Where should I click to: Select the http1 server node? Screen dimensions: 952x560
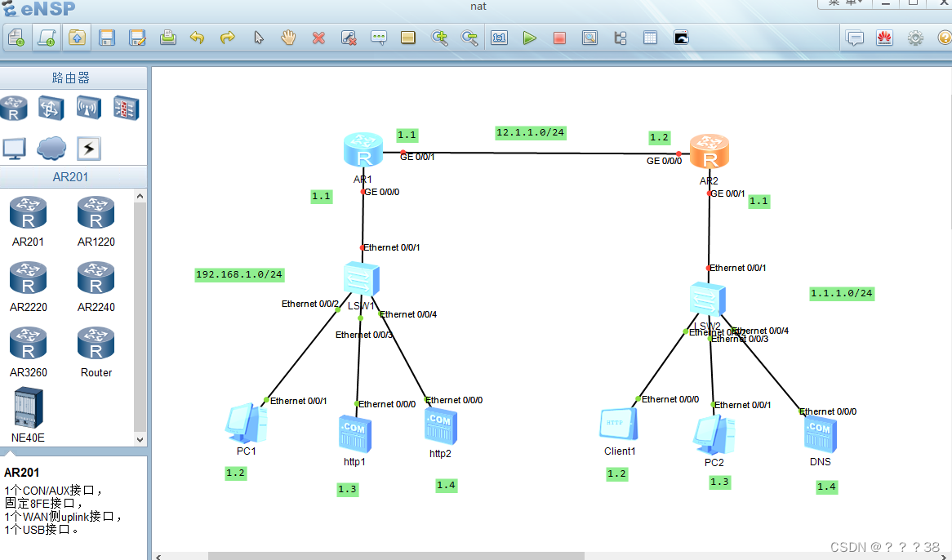(x=354, y=433)
